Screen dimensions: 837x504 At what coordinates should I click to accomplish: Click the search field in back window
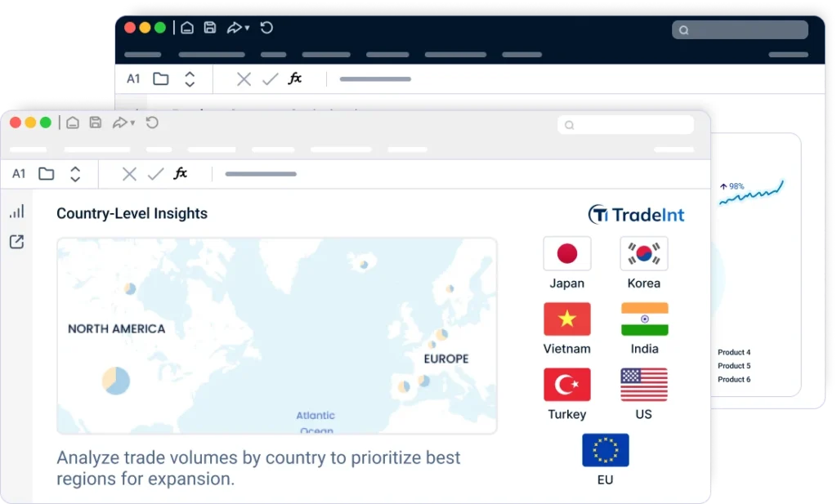pyautogui.click(x=740, y=30)
